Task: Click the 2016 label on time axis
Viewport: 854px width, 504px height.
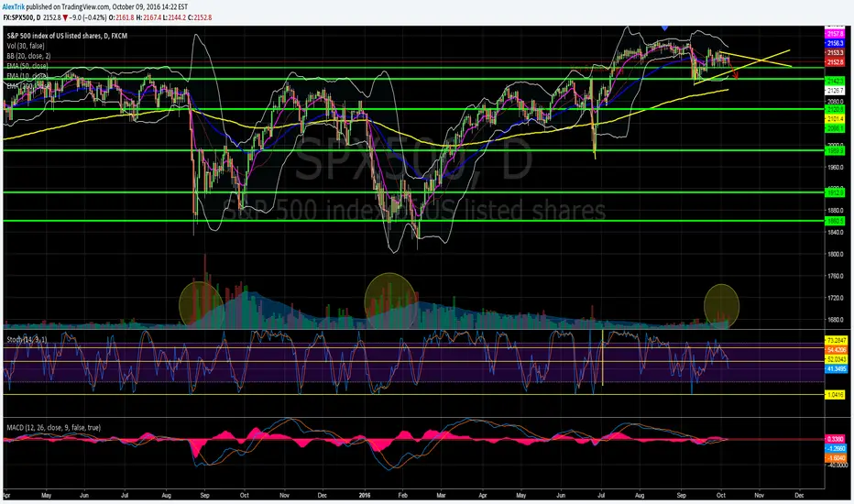Action: (x=365, y=495)
